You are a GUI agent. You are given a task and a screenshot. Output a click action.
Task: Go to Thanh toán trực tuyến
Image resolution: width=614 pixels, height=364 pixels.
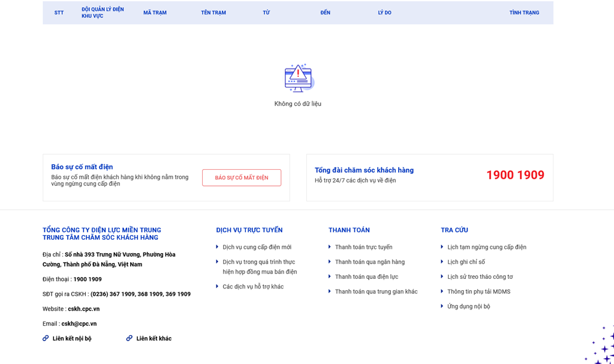pyautogui.click(x=363, y=247)
